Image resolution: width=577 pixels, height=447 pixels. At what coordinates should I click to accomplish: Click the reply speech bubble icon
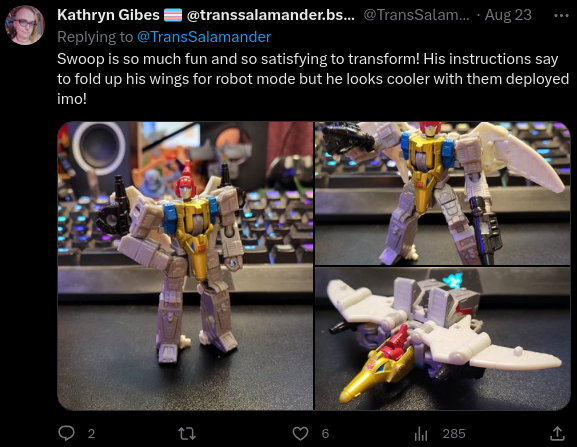(x=67, y=433)
